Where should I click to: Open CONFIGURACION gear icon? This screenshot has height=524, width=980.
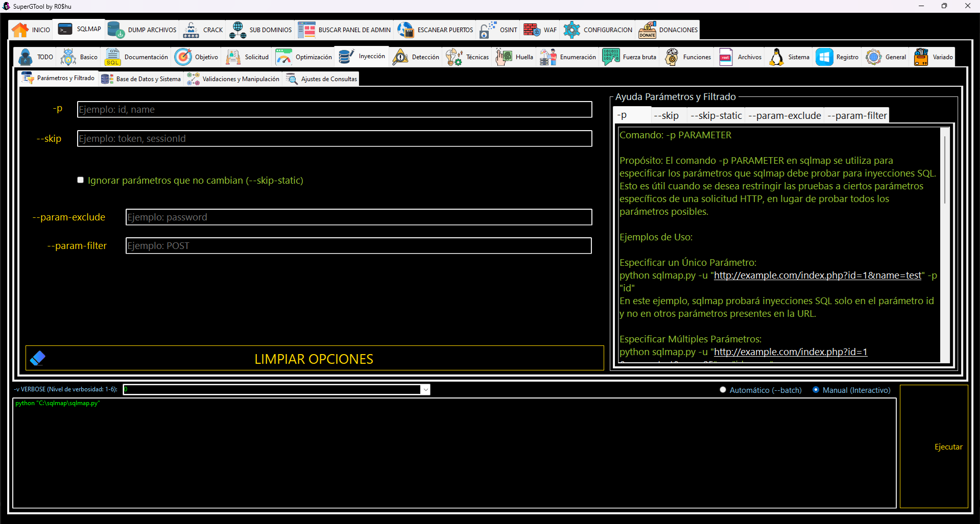coord(571,30)
